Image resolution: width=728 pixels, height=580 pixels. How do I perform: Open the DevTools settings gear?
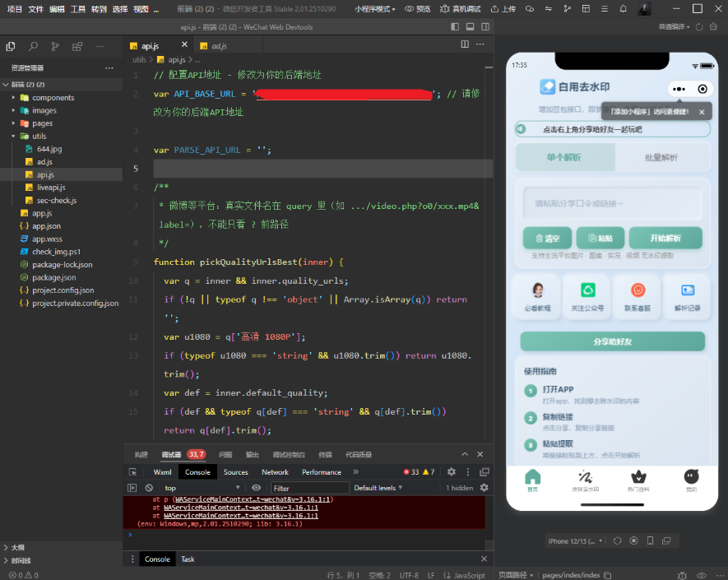pyautogui.click(x=452, y=471)
